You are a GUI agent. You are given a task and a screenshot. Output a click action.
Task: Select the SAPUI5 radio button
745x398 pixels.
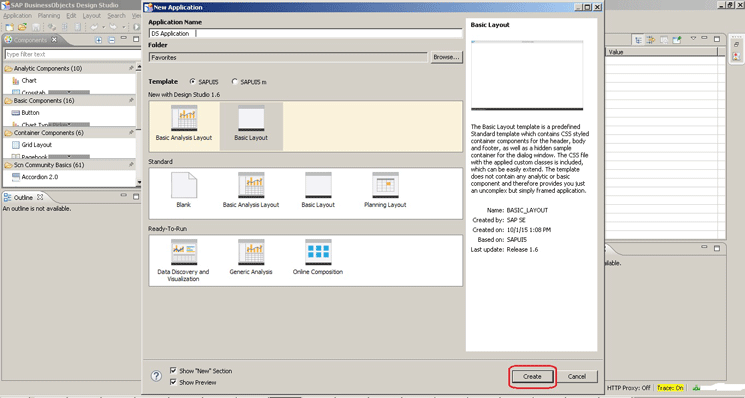click(x=192, y=82)
